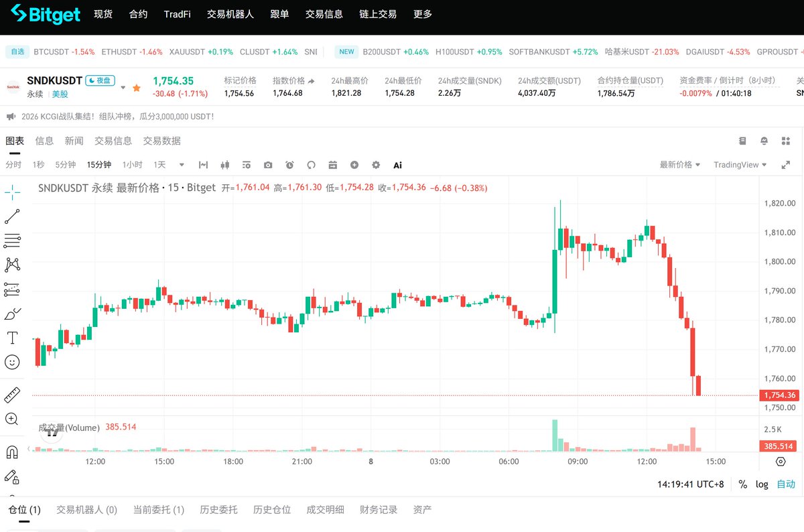The height and width of the screenshot is (532, 804).
Task: Switch to the 交易数据 tab
Action: pos(161,141)
